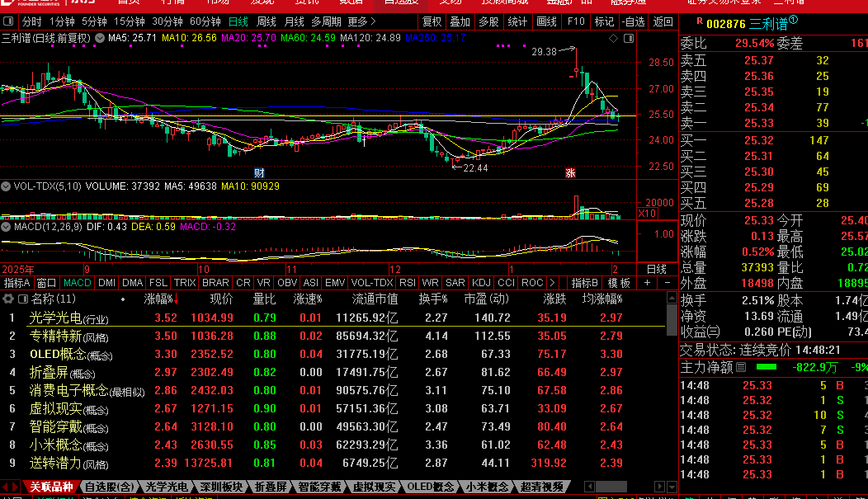Open the 复权 adjustment menu
This screenshot has height=499, width=868.
point(432,21)
